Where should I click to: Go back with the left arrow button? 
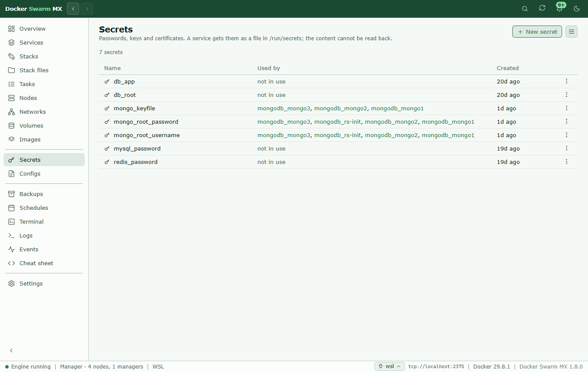[73, 9]
